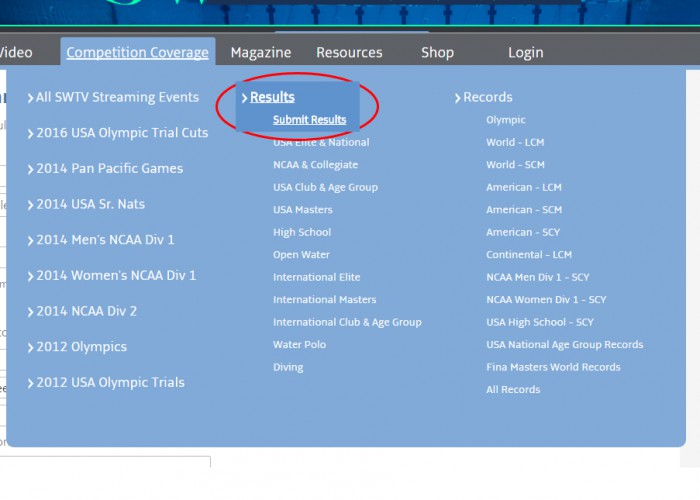Viewport: 700px width, 500px height.
Task: Open Diving results
Action: (x=289, y=367)
